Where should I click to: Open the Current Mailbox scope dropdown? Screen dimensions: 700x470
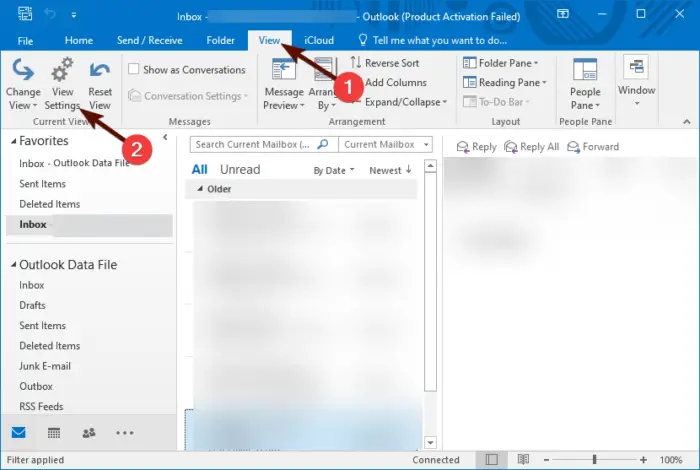385,144
